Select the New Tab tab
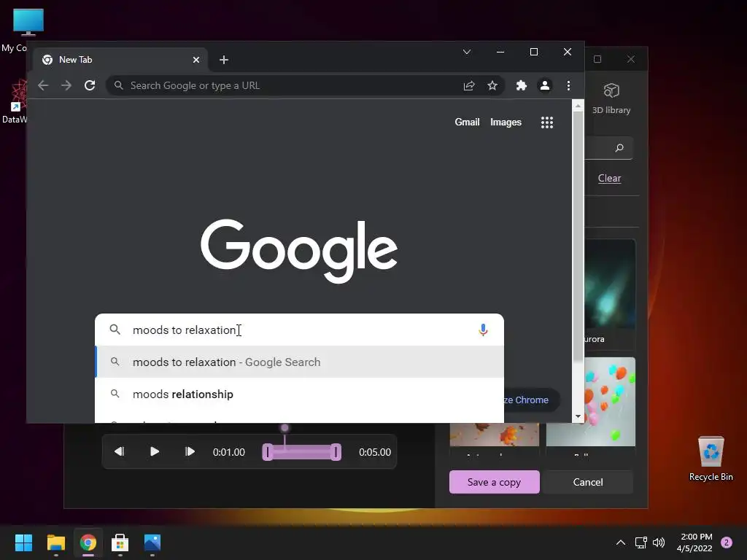The image size is (747, 560). click(x=120, y=60)
